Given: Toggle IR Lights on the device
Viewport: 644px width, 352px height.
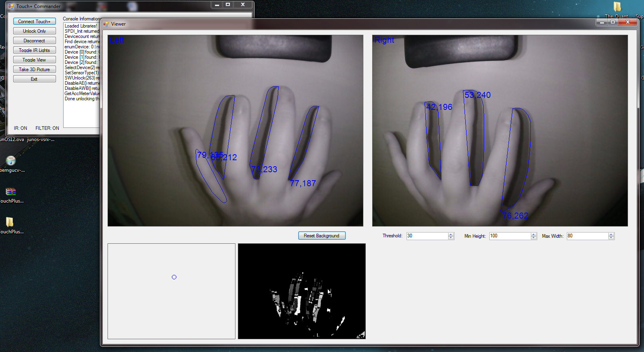Looking at the screenshot, I should (34, 50).
